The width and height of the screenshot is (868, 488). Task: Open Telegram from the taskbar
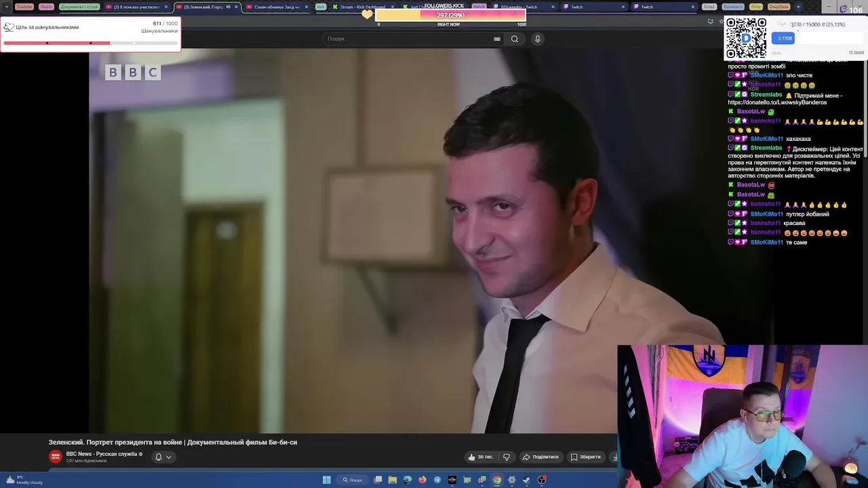437,480
